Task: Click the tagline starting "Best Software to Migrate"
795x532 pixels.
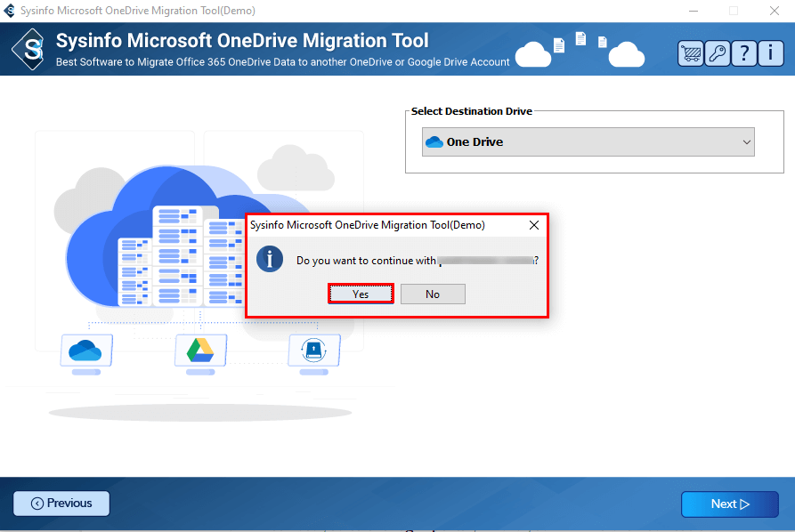Action: tap(282, 61)
